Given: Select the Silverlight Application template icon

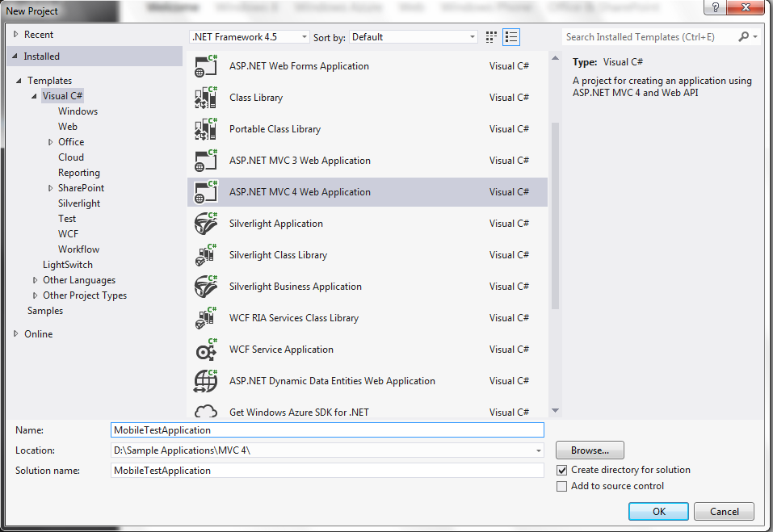Looking at the screenshot, I should [204, 223].
